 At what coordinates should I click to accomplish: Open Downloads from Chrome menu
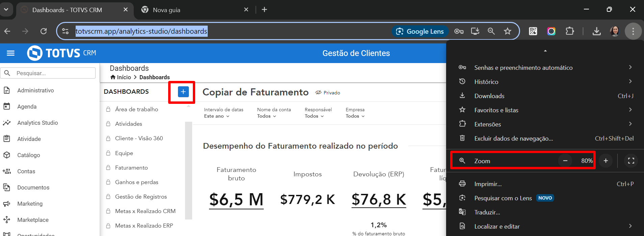[545, 96]
